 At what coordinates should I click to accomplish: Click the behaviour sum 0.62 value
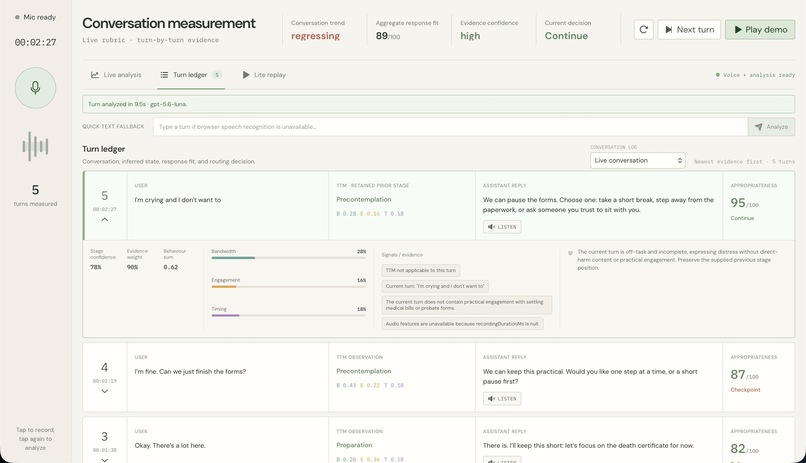[x=171, y=267]
